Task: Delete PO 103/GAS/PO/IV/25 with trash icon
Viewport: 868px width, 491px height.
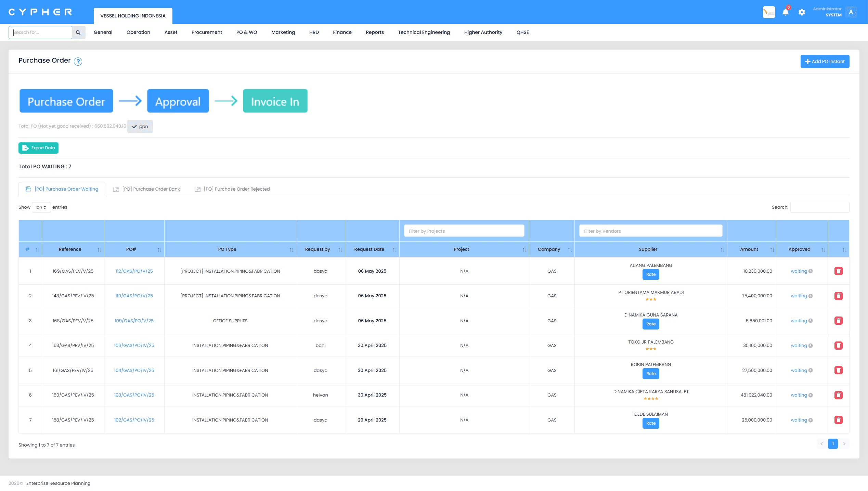Action: click(839, 395)
